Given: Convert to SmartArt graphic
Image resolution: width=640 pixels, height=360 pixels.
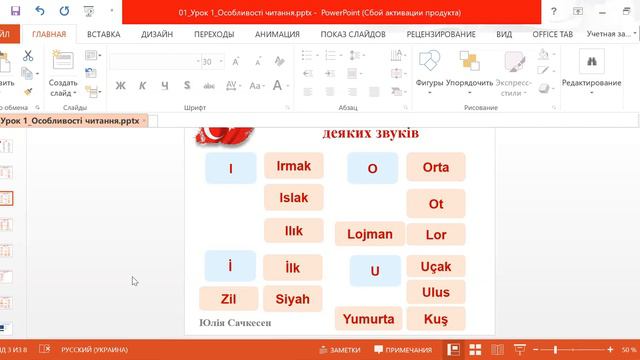Looking at the screenshot, I should [398, 91].
